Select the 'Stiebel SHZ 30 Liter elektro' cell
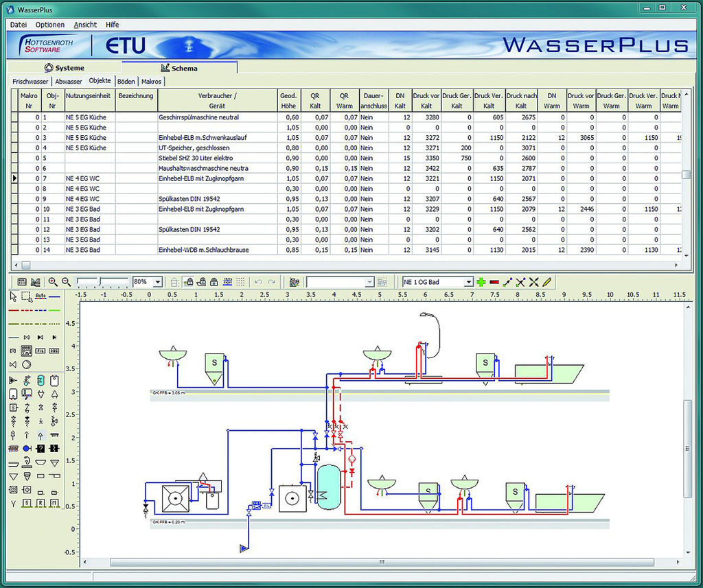The image size is (703, 588). pyautogui.click(x=218, y=158)
